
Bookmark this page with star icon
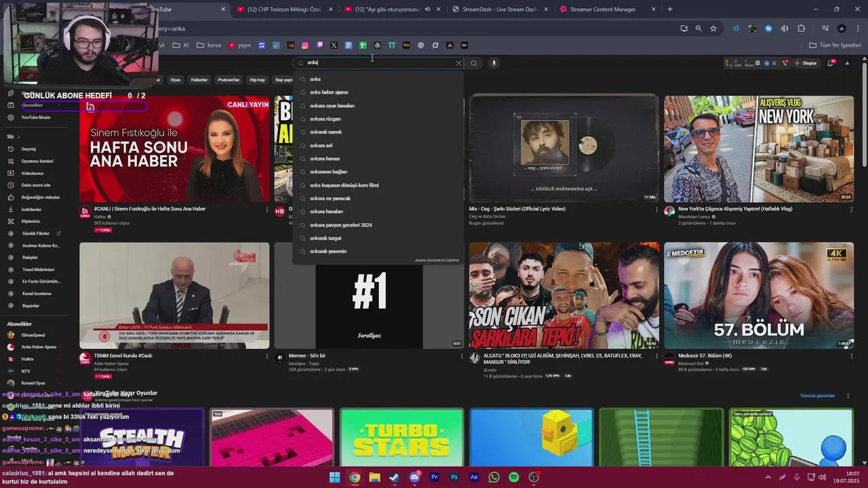click(x=713, y=28)
